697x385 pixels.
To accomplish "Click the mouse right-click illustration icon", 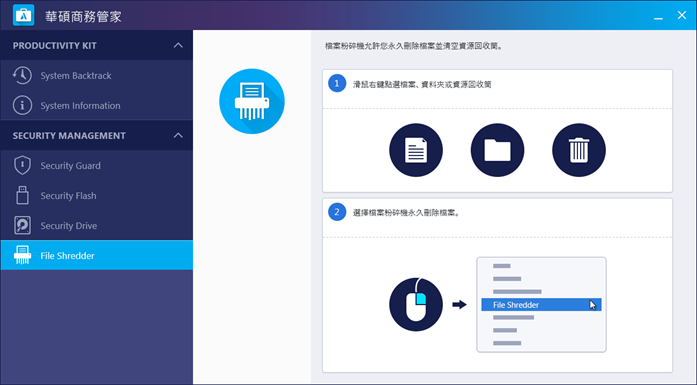I will [416, 305].
